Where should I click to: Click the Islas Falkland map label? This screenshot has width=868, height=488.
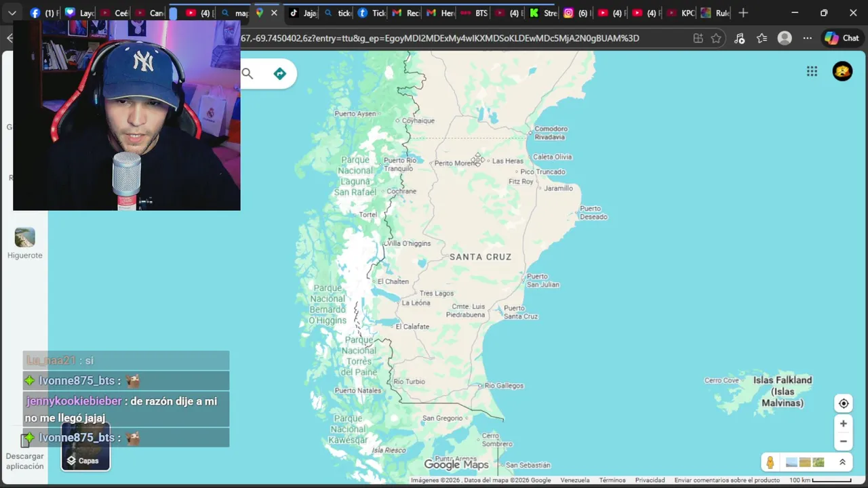[x=783, y=391]
